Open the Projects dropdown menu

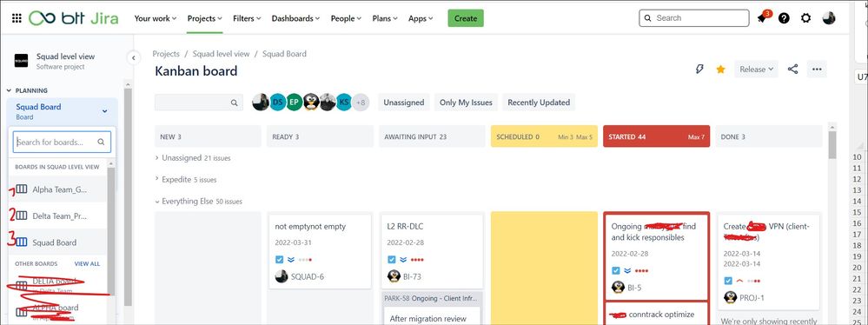204,18
